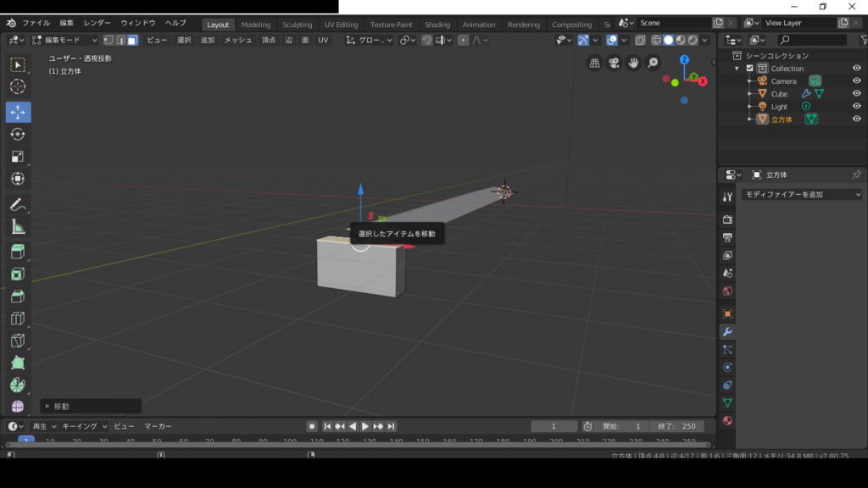Activate the Scale tool
868x488 pixels.
click(18, 157)
